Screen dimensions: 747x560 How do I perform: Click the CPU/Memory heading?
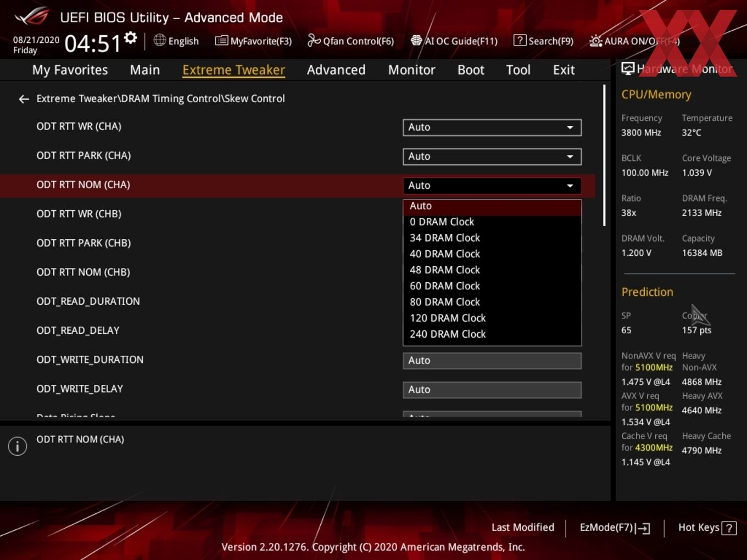click(x=656, y=94)
